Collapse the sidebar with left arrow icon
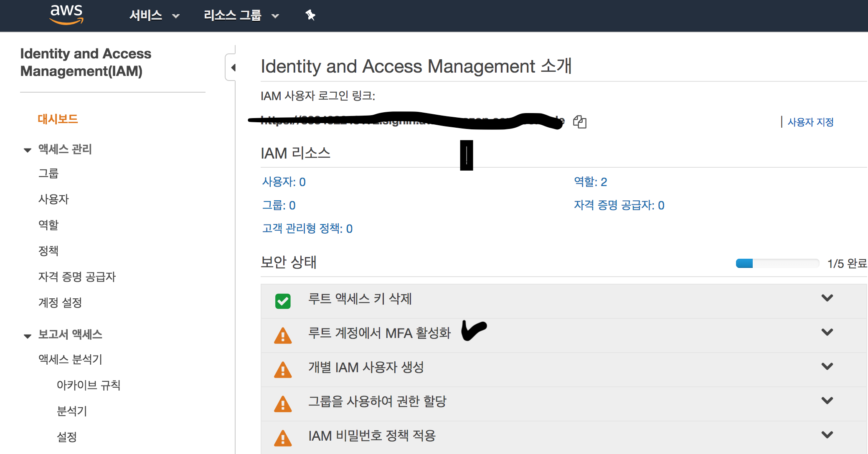The image size is (868, 454). point(233,68)
